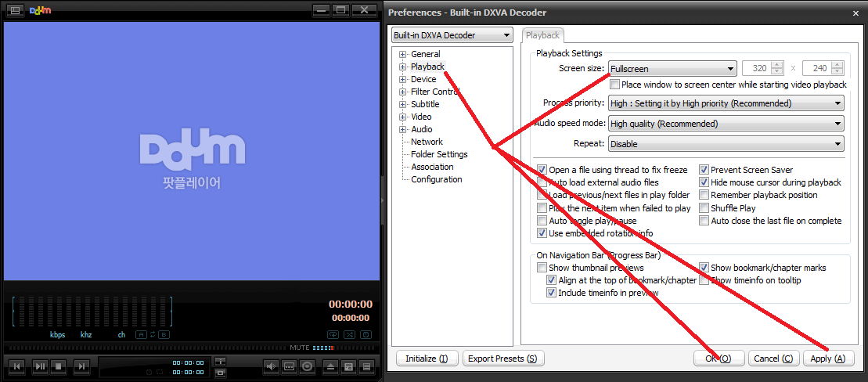This screenshot has height=382, width=868.
Task: Enable Shuffle Play checkbox
Action: (704, 208)
